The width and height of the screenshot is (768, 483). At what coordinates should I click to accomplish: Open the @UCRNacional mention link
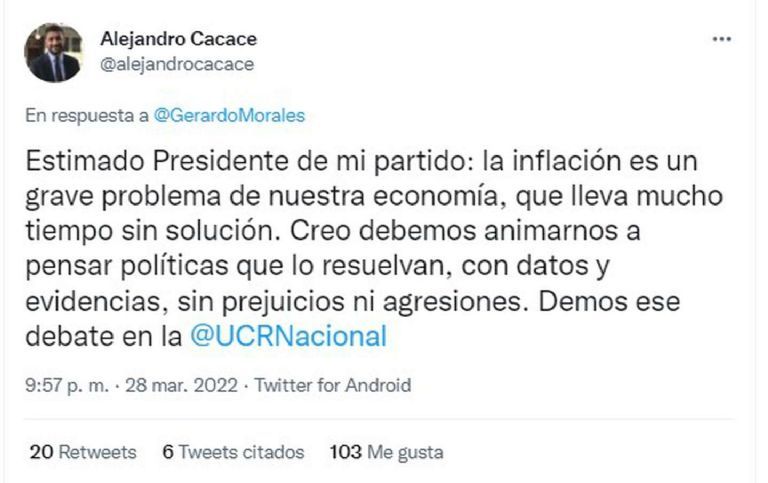click(288, 337)
